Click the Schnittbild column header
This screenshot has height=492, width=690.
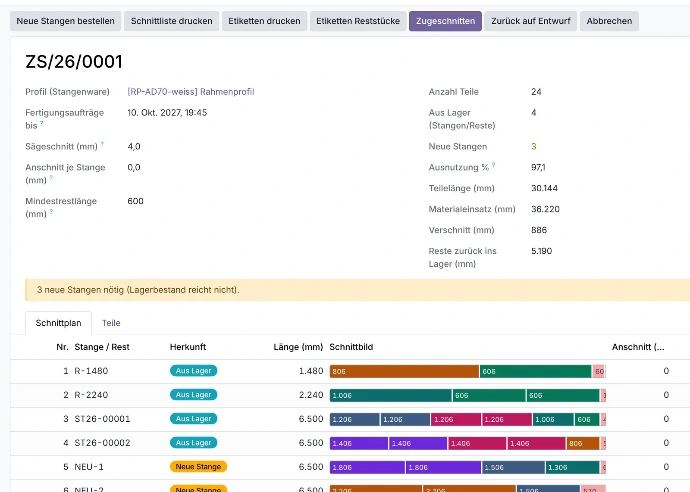[351, 347]
